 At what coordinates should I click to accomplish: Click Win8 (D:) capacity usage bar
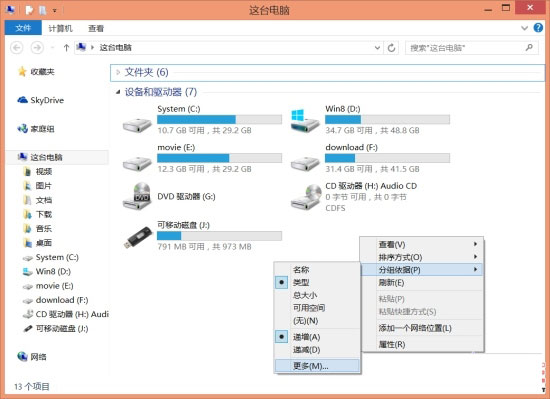[387, 120]
